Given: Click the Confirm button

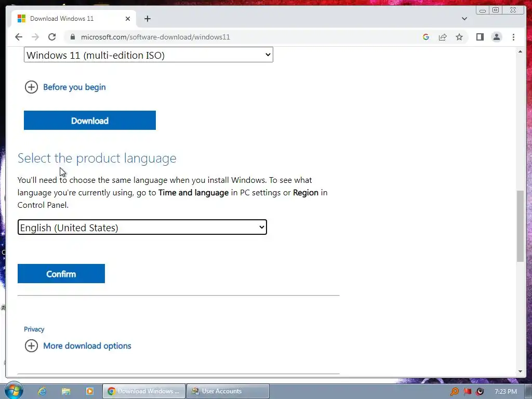Looking at the screenshot, I should (61, 273).
